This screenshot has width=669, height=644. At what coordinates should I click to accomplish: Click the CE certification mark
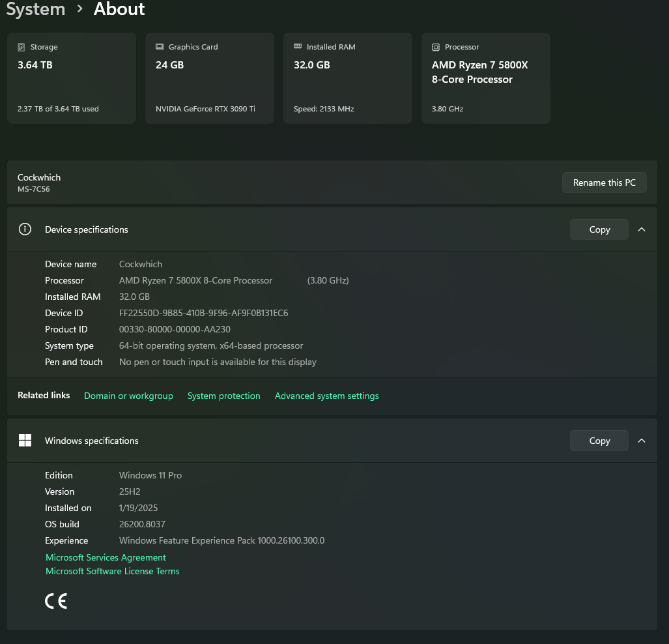pos(56,600)
